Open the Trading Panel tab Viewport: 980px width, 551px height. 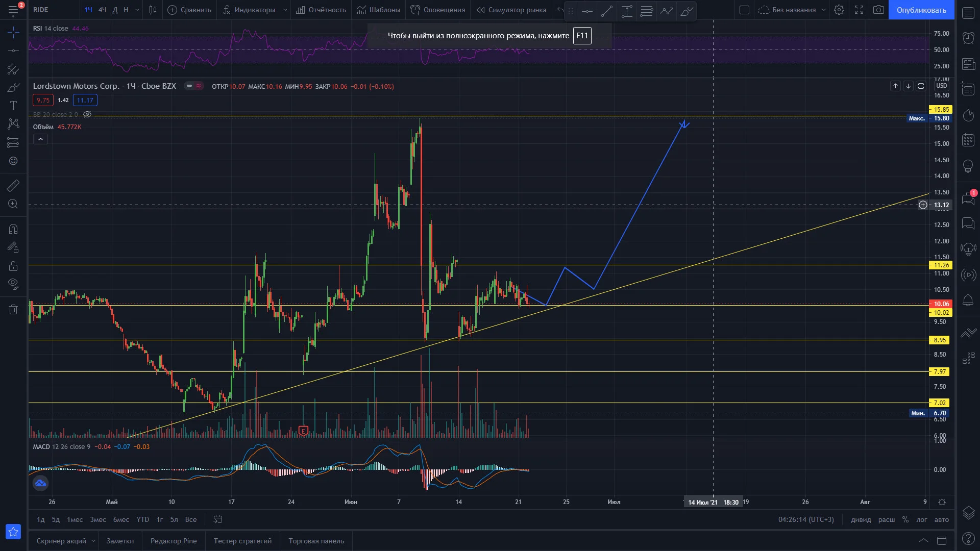(x=316, y=541)
